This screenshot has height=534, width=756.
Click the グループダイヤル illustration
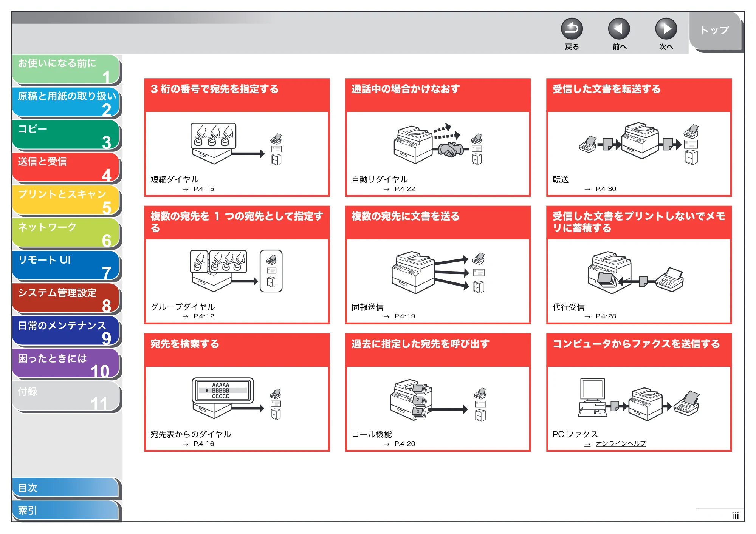click(236, 271)
